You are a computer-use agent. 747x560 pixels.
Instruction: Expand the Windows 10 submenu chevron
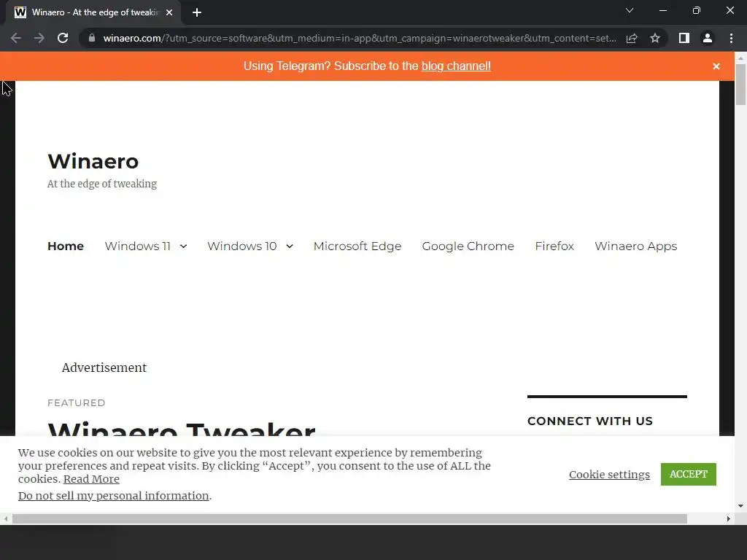290,246
